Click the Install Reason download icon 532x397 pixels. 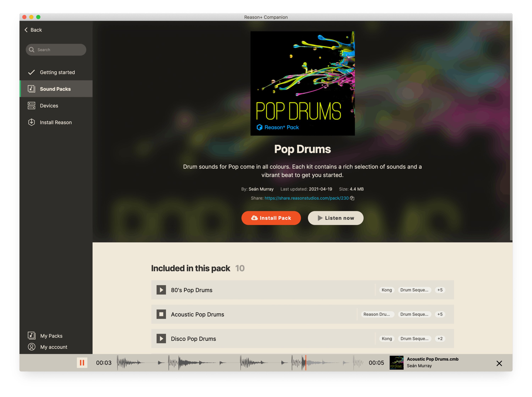32,122
